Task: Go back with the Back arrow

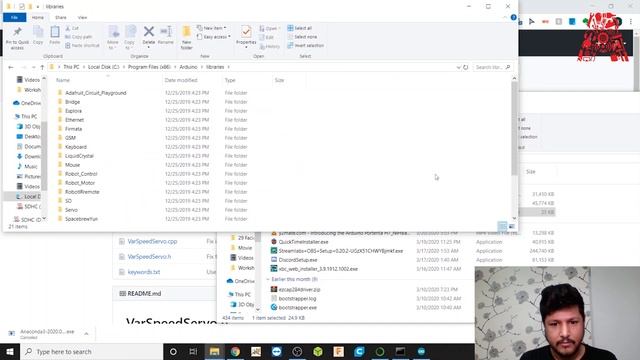Action: point(11,67)
